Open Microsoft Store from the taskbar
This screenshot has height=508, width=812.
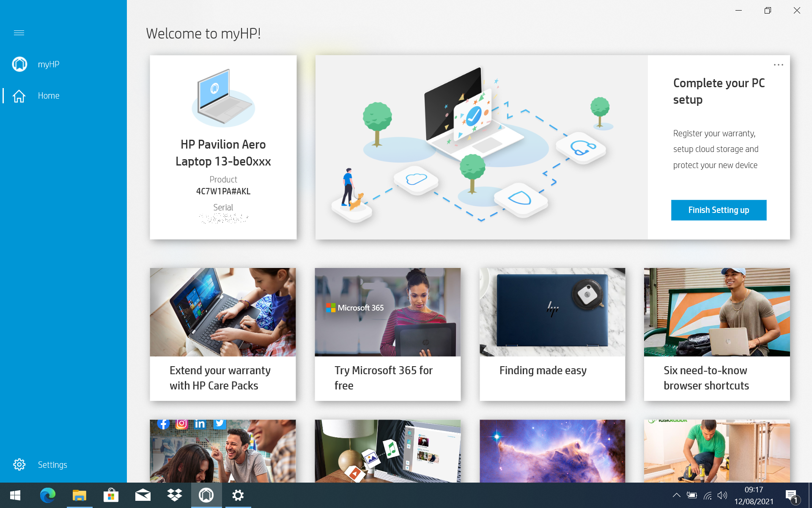(x=111, y=495)
